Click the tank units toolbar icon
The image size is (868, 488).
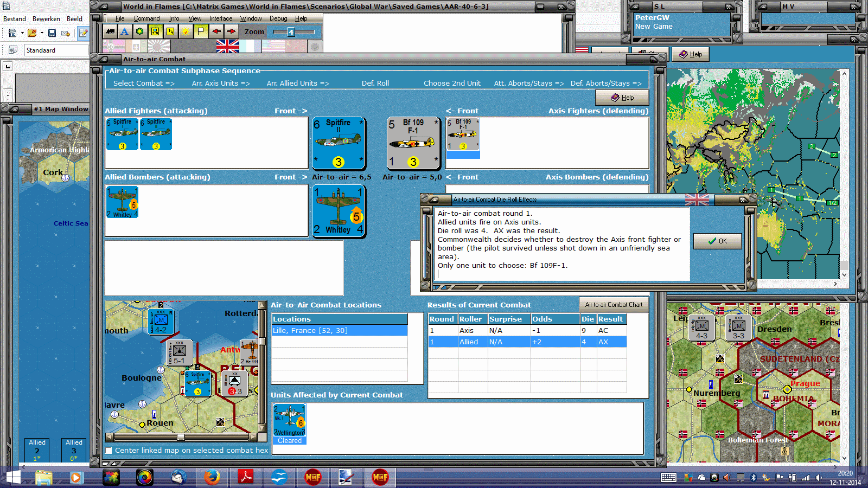(110, 31)
